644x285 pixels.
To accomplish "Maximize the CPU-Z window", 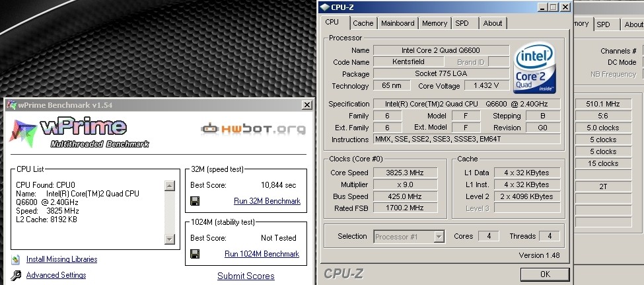I will click(x=554, y=7).
